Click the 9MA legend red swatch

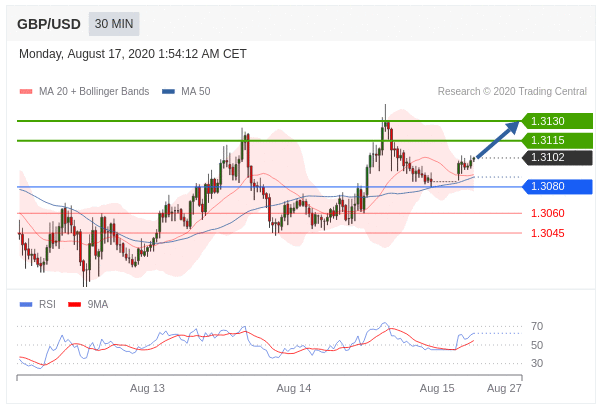74,305
